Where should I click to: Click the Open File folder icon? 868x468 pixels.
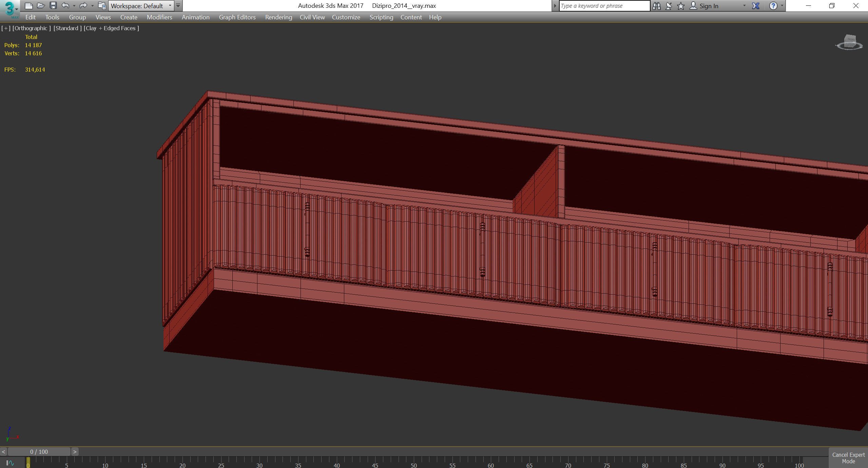coord(41,5)
